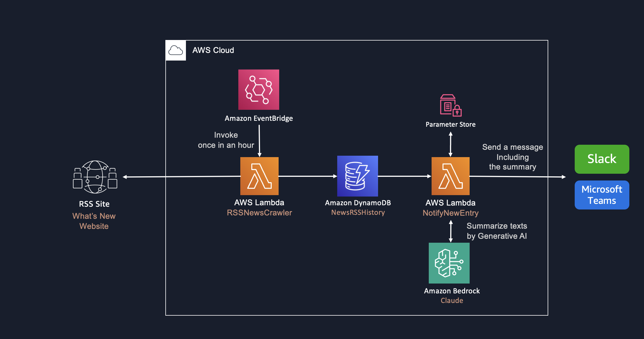644x339 pixels.
Task: Click the "What's New Website" text
Action: click(x=94, y=221)
